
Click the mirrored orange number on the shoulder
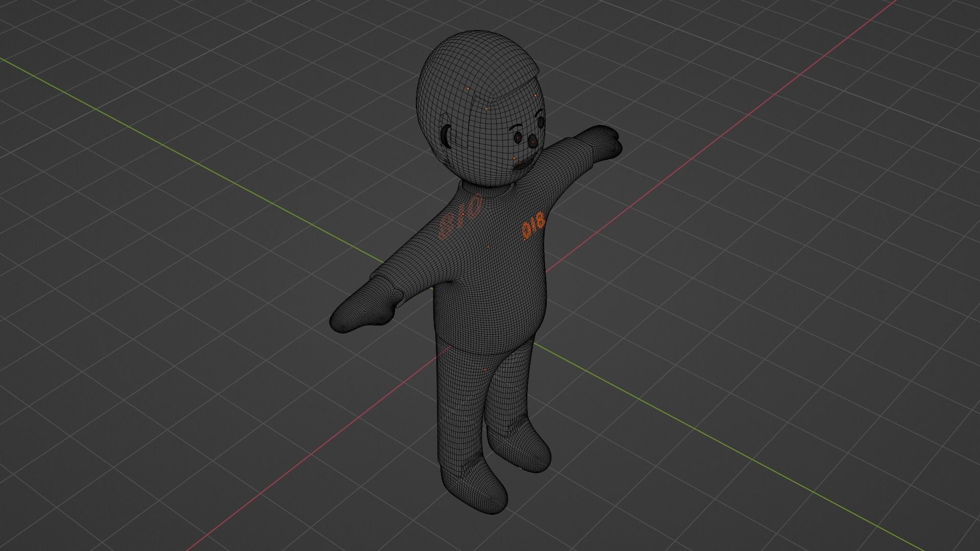(x=460, y=217)
